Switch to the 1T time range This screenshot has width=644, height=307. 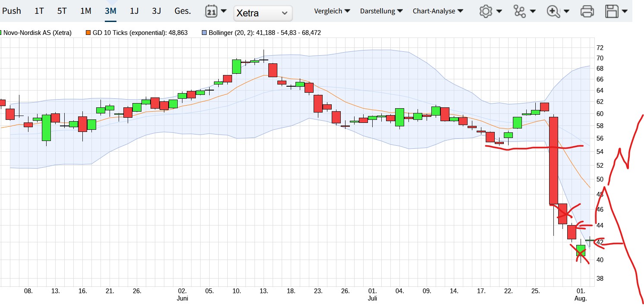point(39,11)
